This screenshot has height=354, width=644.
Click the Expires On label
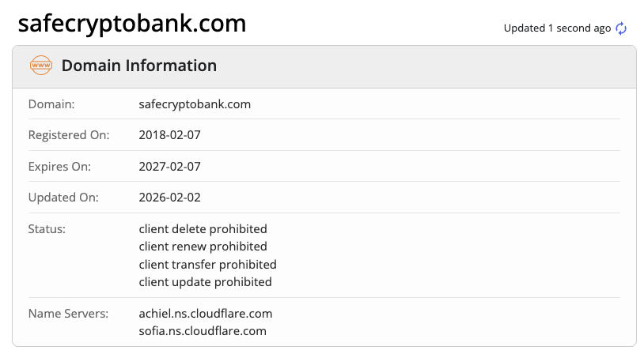pyautogui.click(x=60, y=167)
